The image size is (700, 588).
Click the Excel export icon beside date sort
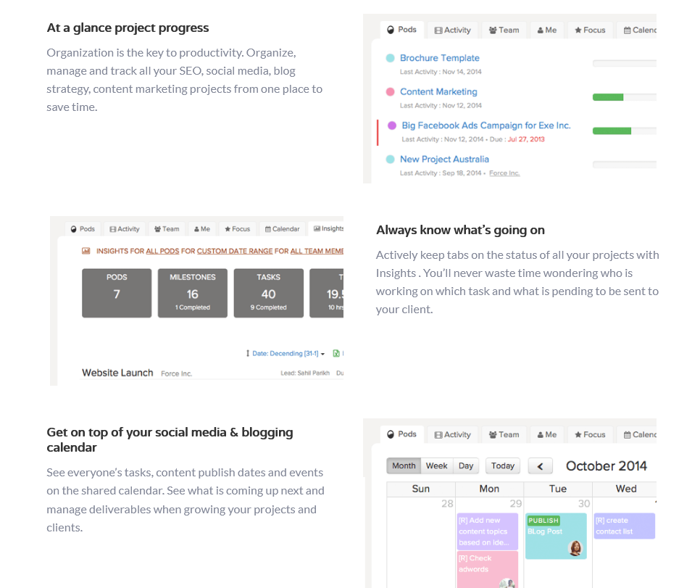[336, 354]
